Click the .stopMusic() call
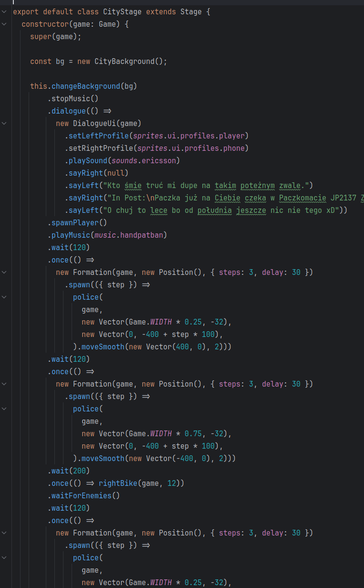364x588 pixels. pos(73,98)
